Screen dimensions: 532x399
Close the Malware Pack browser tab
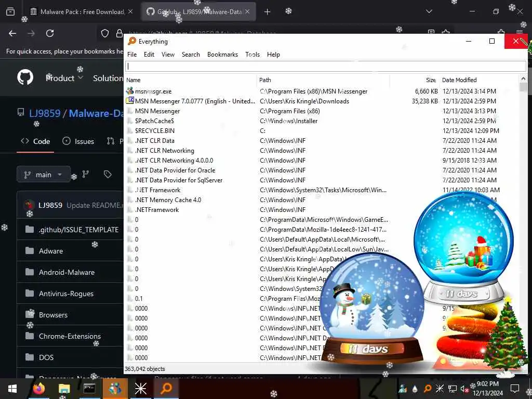[x=130, y=11]
